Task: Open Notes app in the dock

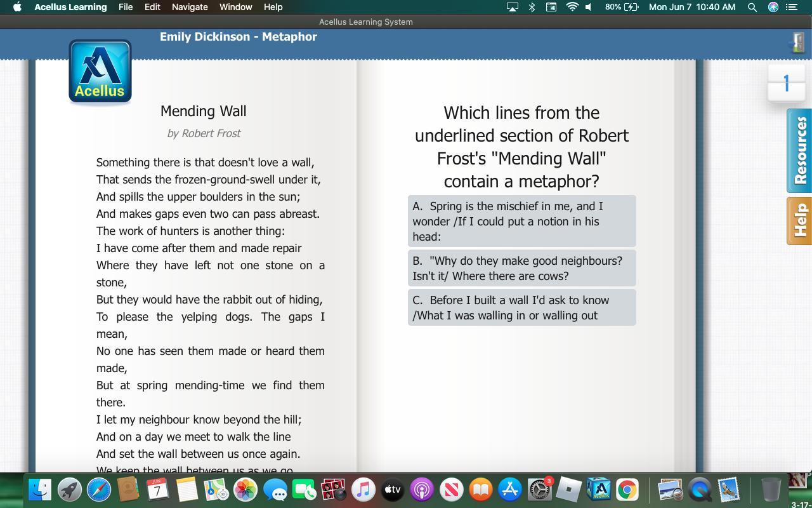Action: point(187,490)
